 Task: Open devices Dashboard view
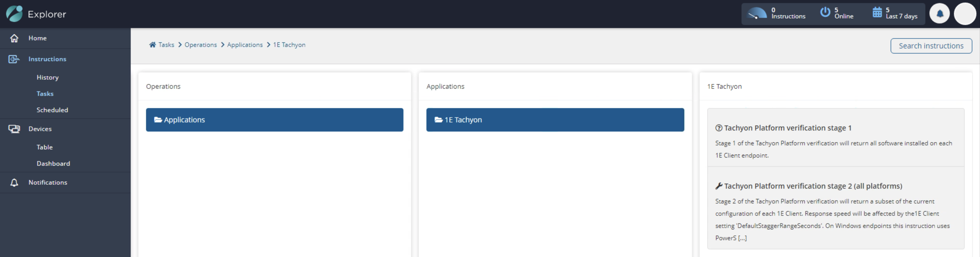tap(53, 163)
